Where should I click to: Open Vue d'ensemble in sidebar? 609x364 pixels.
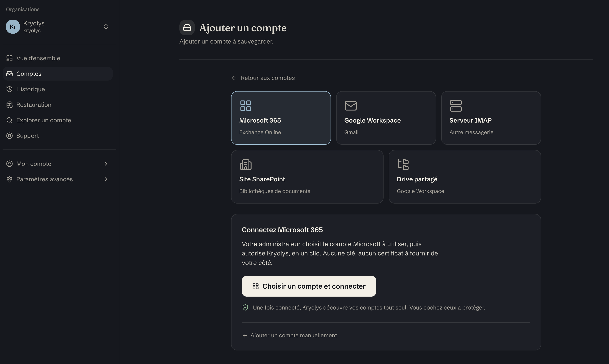pos(58,58)
